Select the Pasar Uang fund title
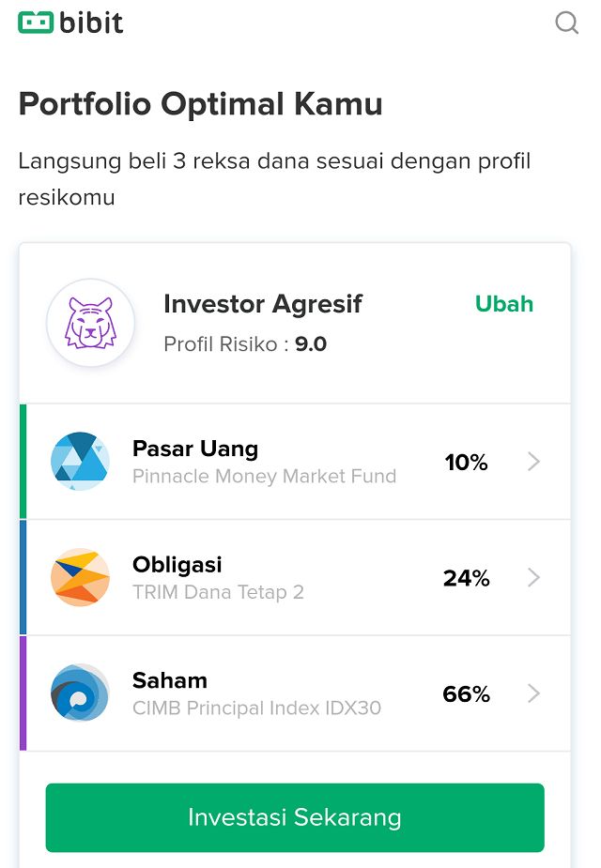Image resolution: width=601 pixels, height=868 pixels. [195, 449]
